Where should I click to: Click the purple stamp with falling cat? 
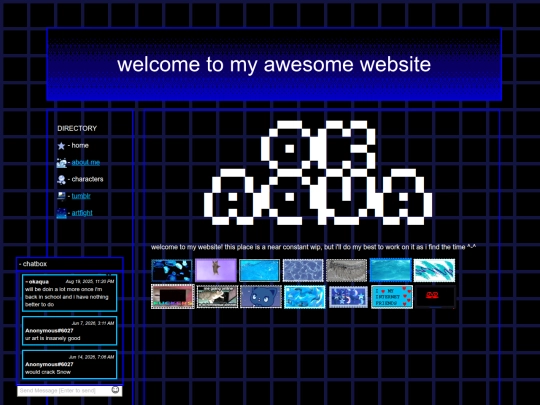pyautogui.click(x=216, y=270)
